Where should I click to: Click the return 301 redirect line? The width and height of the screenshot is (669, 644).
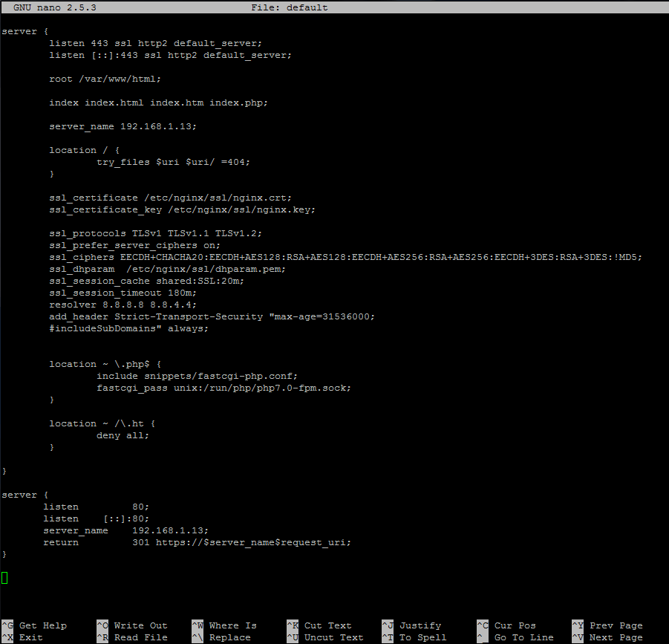pos(197,542)
